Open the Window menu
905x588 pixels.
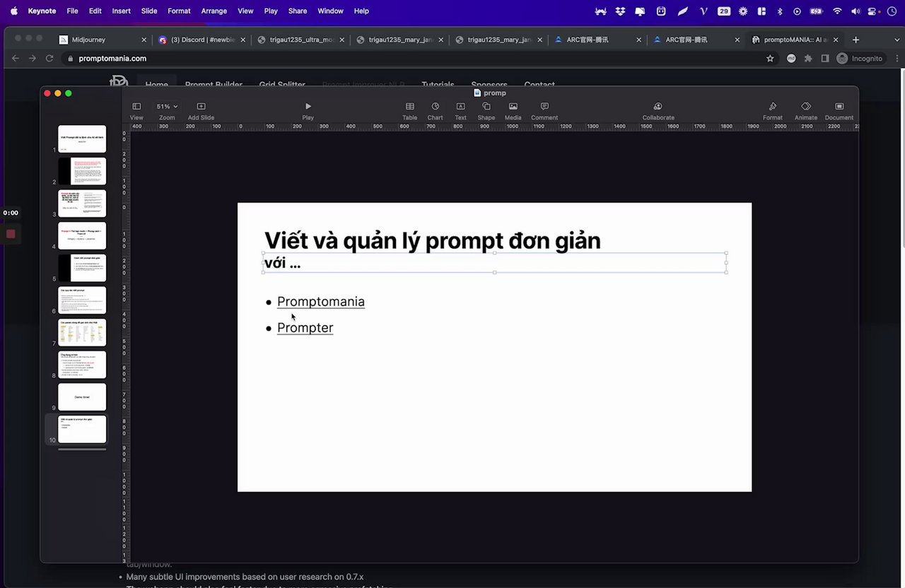pyautogui.click(x=330, y=11)
